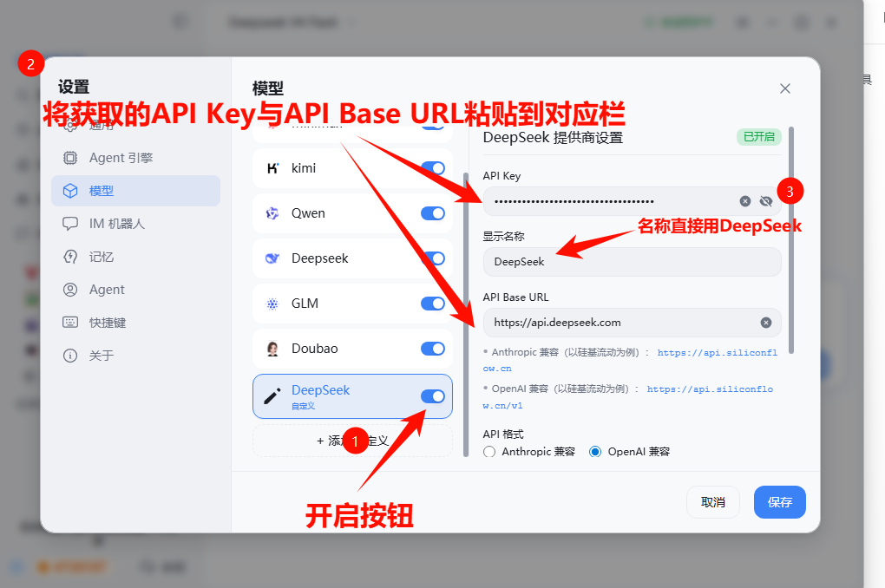This screenshot has width=885, height=588.
Task: Click the DeepSeek 提供商设置 heading
Action: [554, 138]
